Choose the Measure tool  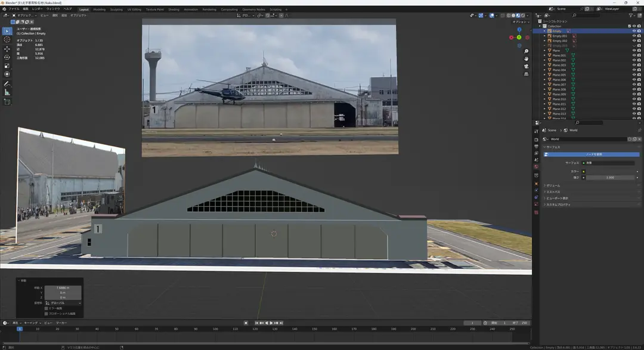7,92
